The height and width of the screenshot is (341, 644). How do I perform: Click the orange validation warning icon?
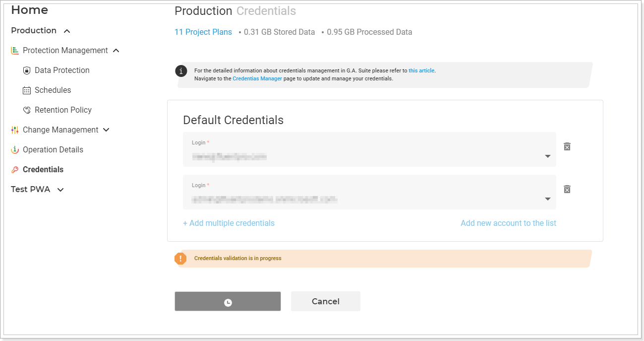click(180, 259)
